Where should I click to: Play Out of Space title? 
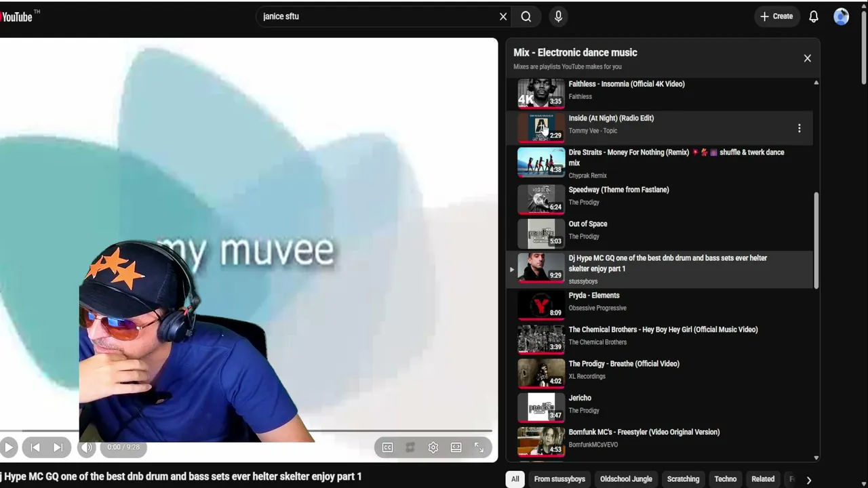click(x=588, y=224)
